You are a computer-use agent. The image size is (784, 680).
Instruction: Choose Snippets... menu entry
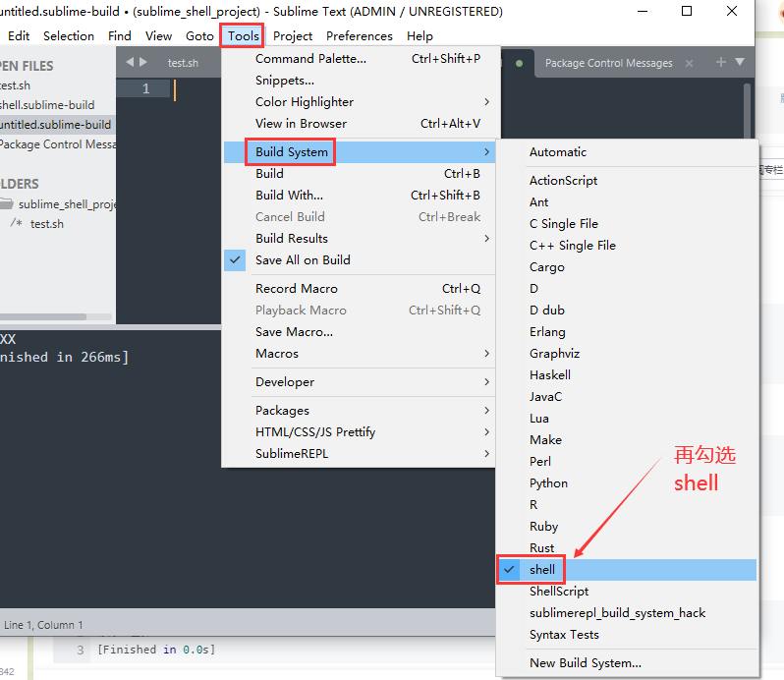(x=359, y=81)
